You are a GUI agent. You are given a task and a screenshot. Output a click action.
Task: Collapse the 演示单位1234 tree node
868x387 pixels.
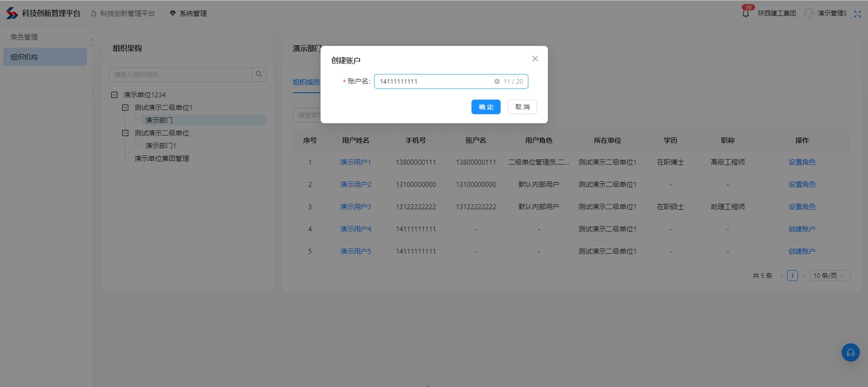(115, 95)
